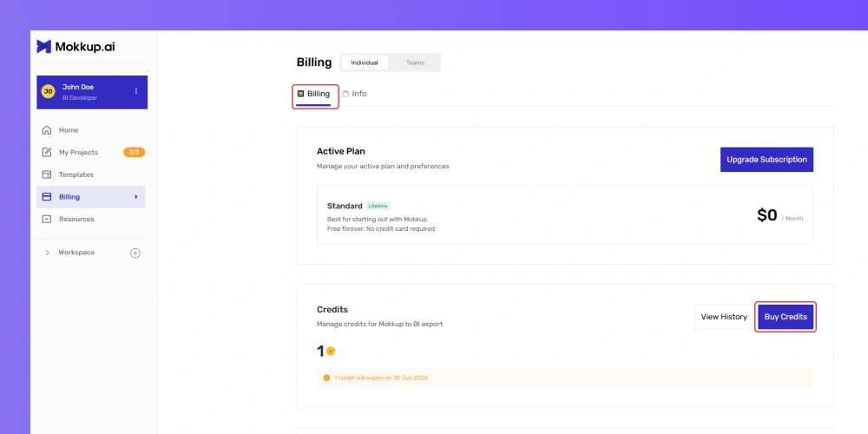The image size is (868, 434).
Task: Click the Lifetime plan tag
Action: click(378, 206)
